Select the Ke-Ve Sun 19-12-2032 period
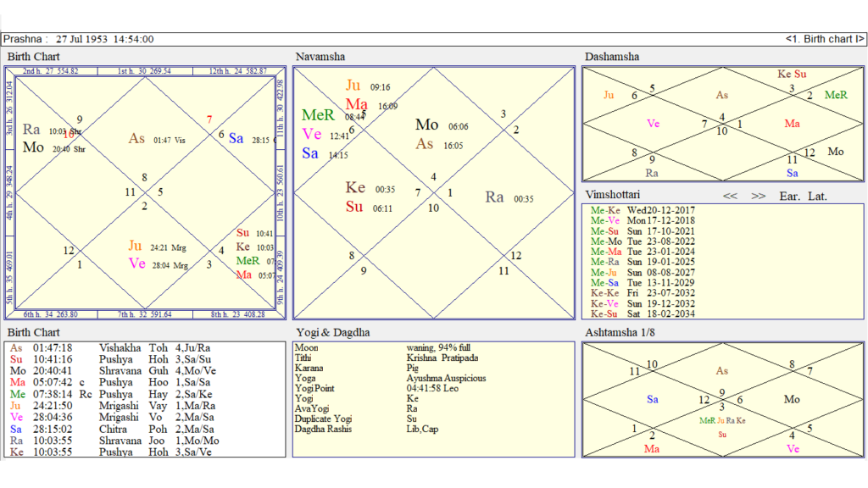The height and width of the screenshot is (488, 868). (x=643, y=303)
